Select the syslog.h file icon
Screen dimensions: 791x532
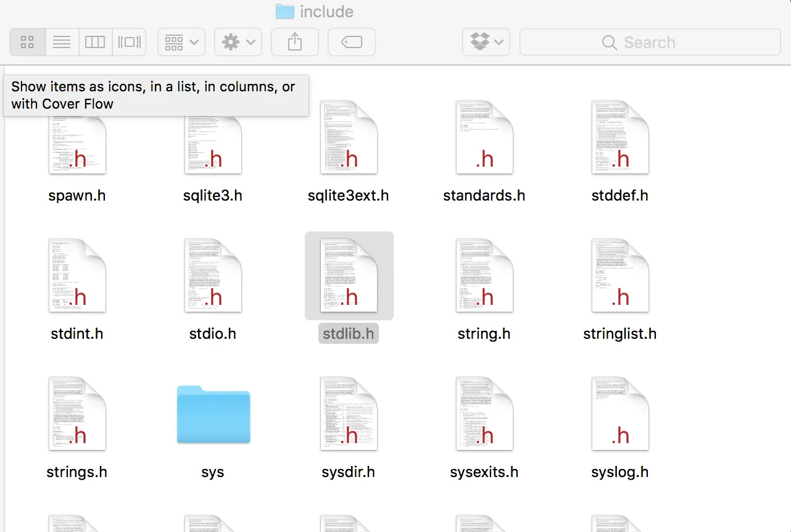click(620, 414)
